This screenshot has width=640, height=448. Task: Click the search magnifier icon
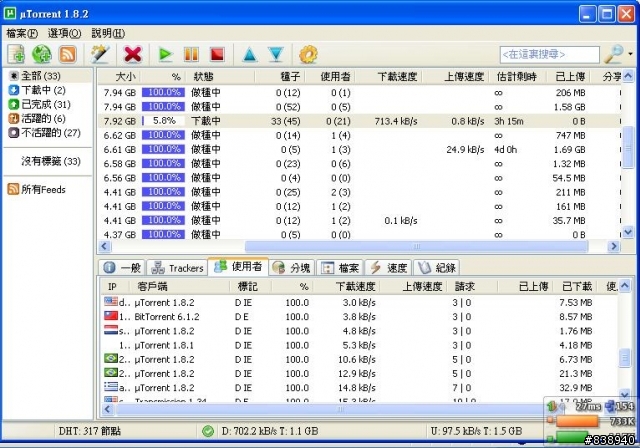coord(613,54)
